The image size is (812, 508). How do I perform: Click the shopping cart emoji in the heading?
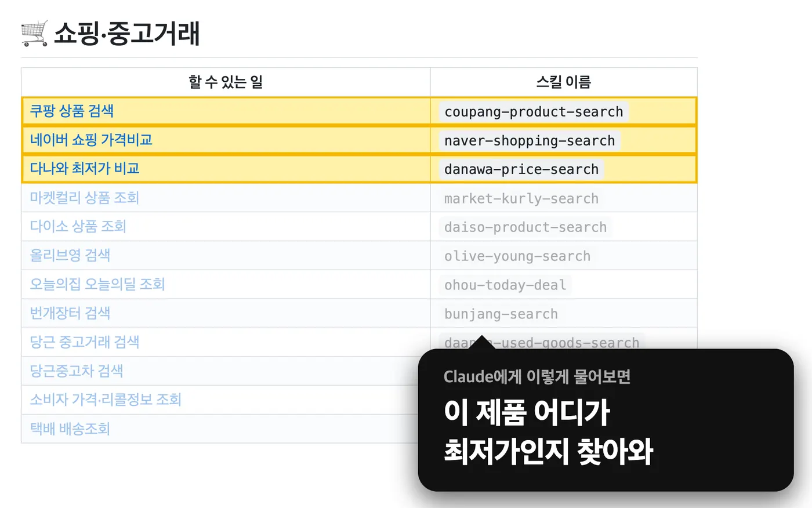35,33
